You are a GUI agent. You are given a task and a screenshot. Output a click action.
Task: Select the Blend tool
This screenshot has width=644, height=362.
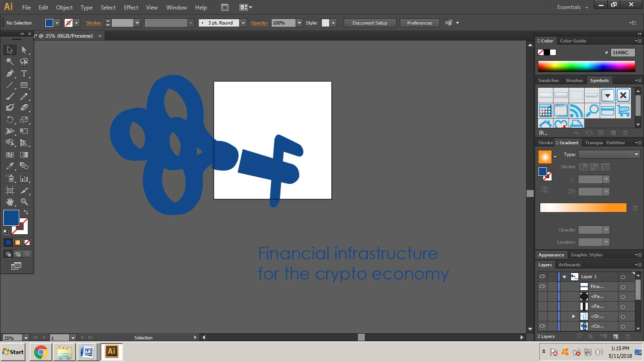tap(24, 166)
